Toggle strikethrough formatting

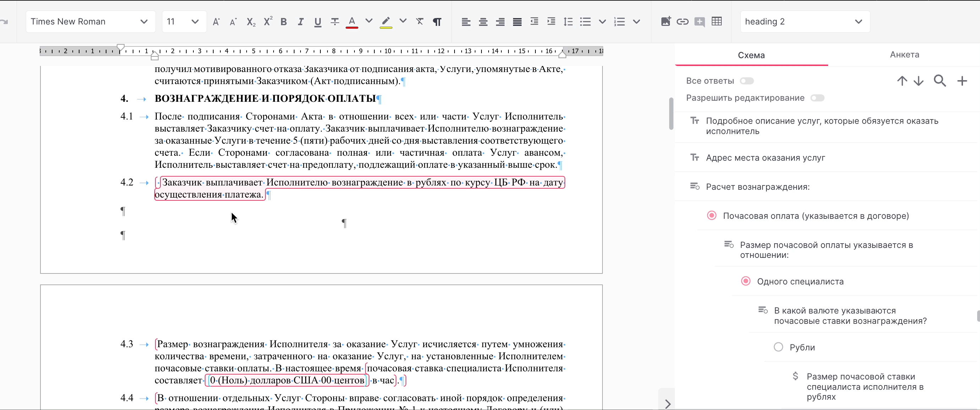click(x=335, y=22)
